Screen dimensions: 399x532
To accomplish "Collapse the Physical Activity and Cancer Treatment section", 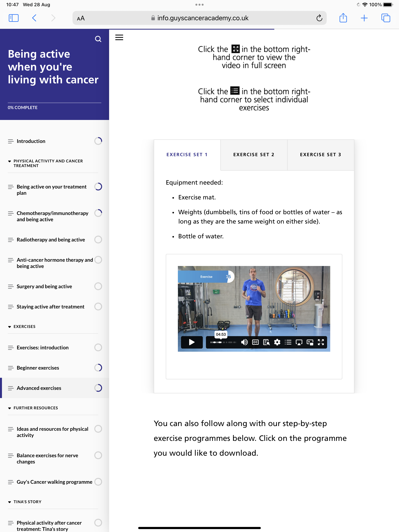I will coord(10,161).
